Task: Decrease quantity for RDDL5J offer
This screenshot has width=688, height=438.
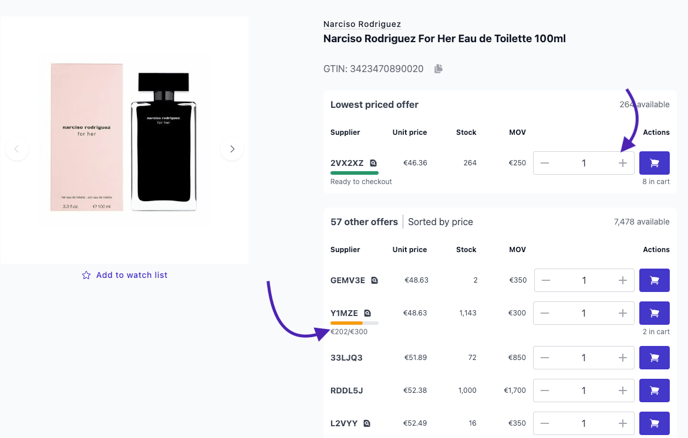Action: click(x=545, y=390)
